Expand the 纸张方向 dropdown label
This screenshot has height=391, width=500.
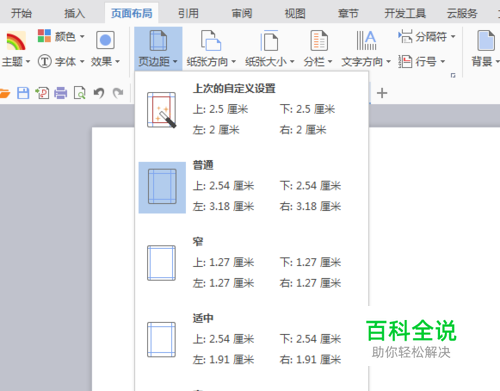211,62
